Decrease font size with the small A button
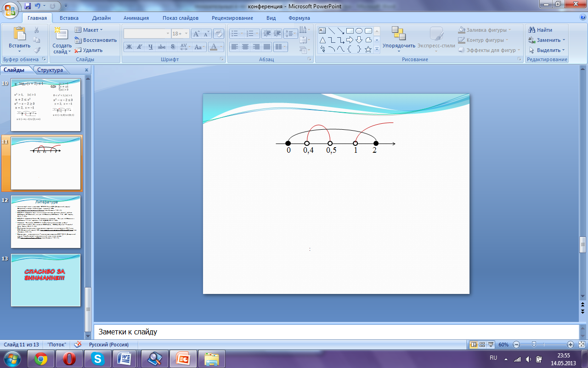This screenshot has height=368, width=588. (x=206, y=34)
